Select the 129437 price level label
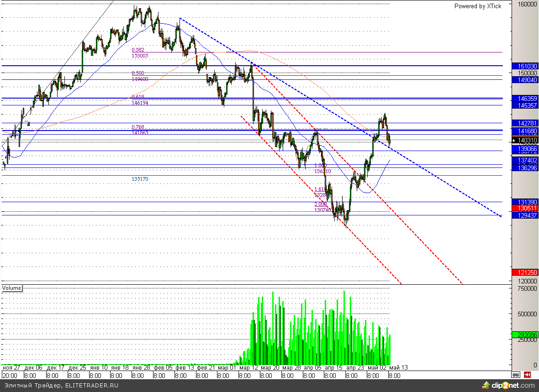Image resolution: width=539 pixels, height=392 pixels. pos(525,215)
